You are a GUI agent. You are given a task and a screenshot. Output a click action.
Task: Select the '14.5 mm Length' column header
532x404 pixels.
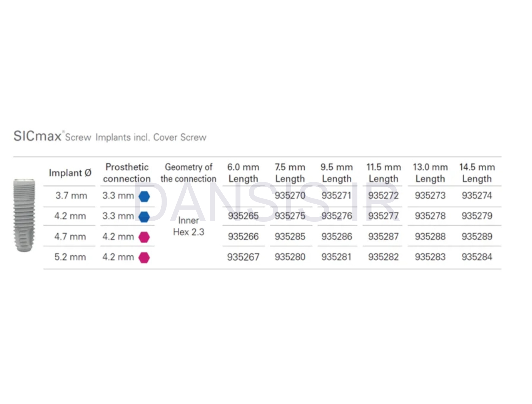tap(477, 173)
